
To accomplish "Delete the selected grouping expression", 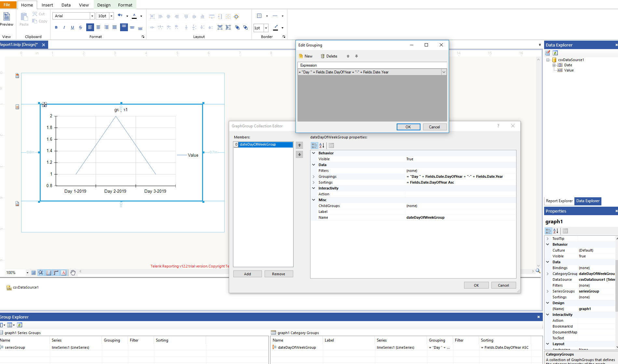I will pyautogui.click(x=329, y=56).
